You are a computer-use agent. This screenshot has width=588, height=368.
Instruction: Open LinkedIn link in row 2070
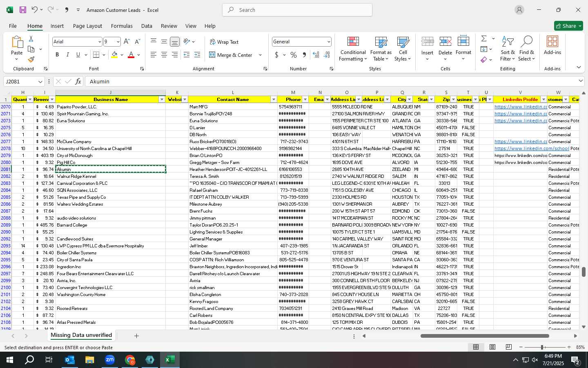click(x=521, y=107)
